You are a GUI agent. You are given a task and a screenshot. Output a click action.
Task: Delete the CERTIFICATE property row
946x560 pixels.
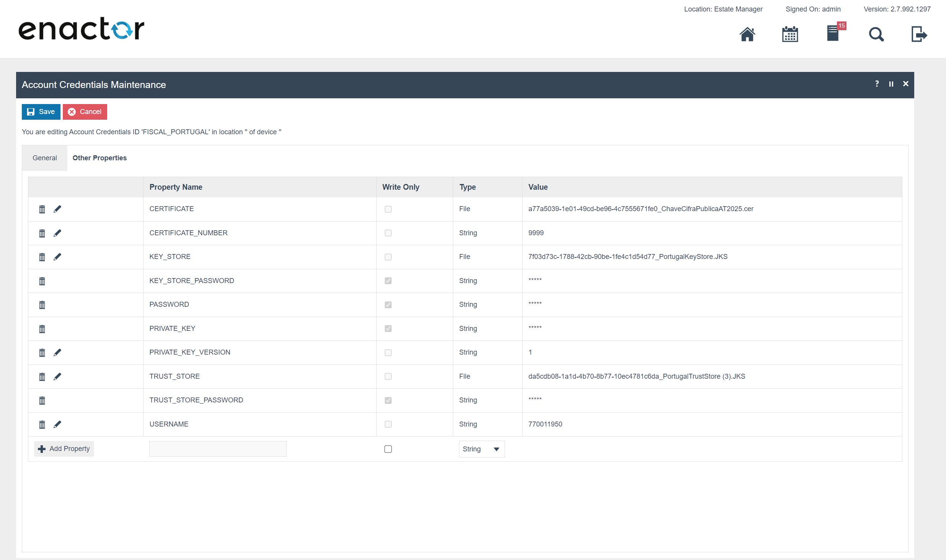click(x=42, y=209)
